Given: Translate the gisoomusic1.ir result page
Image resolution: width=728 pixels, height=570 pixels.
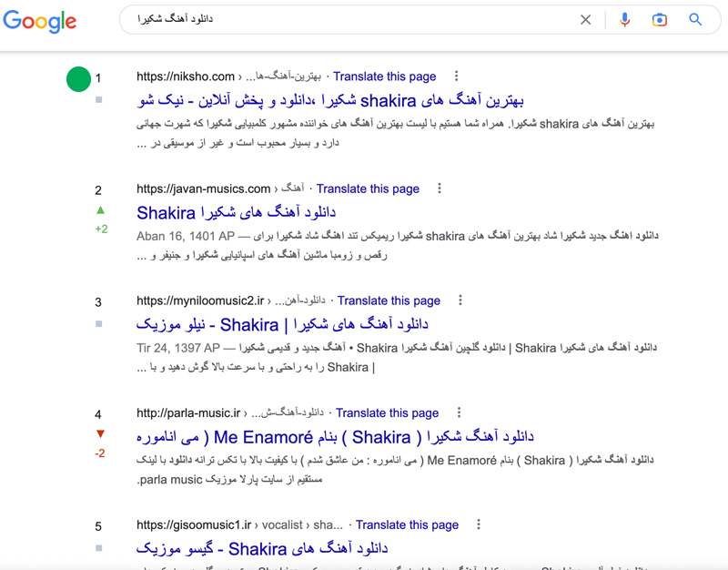Looking at the screenshot, I should 407,525.
